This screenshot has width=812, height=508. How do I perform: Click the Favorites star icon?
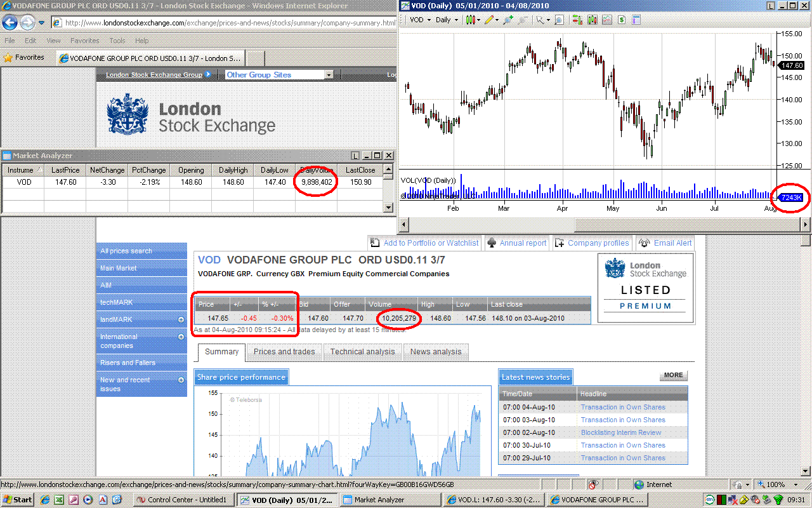click(8, 58)
